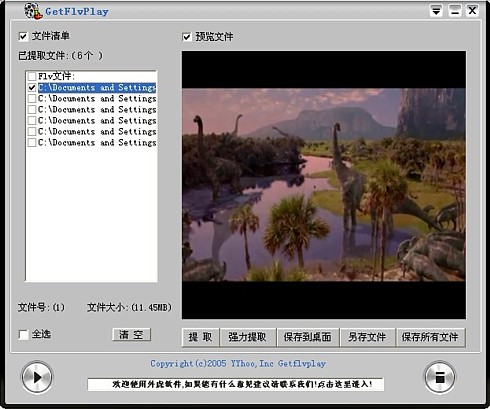The height and width of the screenshot is (409, 490).
Task: Check the fourth C:\Documents file checkbox
Action: click(x=32, y=120)
